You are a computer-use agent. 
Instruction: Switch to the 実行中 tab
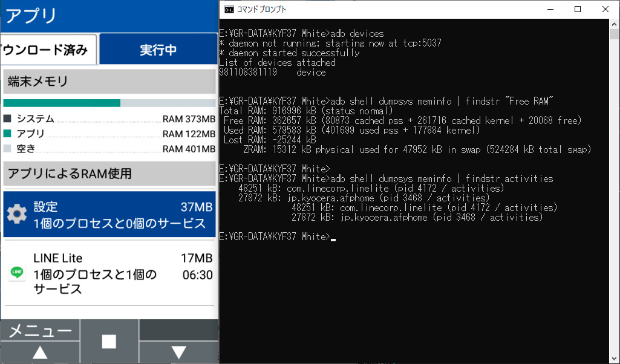pos(158,50)
